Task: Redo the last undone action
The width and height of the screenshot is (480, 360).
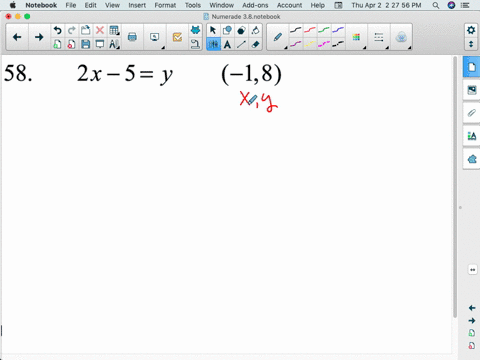Action: [71, 30]
